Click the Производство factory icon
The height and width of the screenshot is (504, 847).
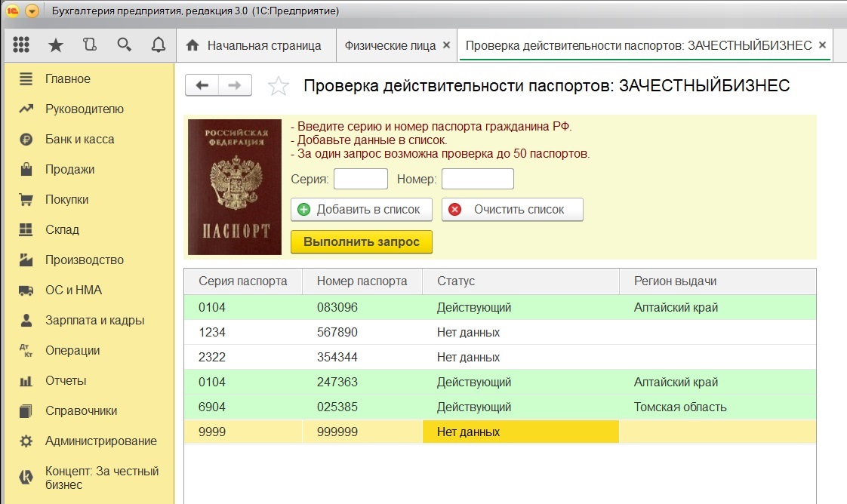click(26, 260)
